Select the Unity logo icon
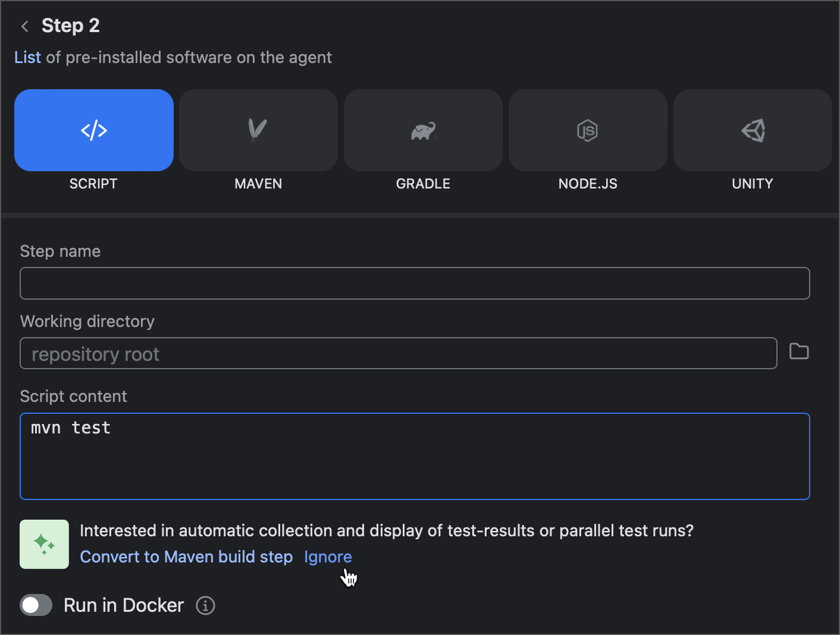The height and width of the screenshot is (635, 840). coord(752,130)
